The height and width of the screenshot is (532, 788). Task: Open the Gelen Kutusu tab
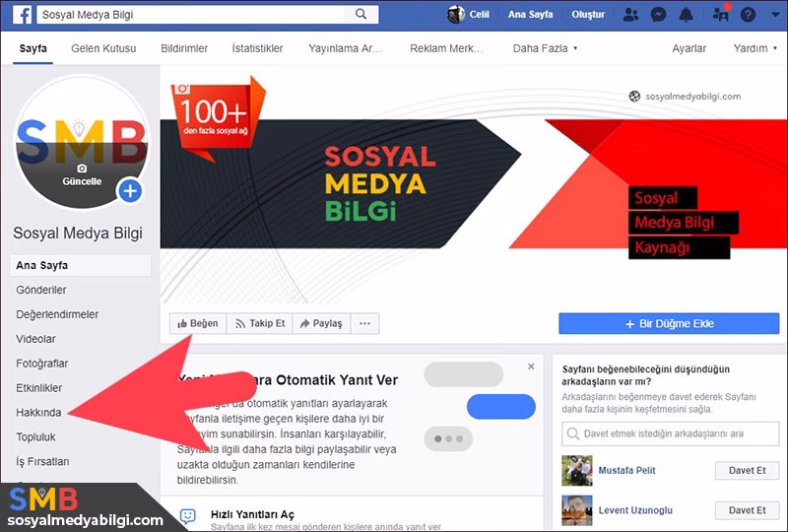click(x=103, y=49)
